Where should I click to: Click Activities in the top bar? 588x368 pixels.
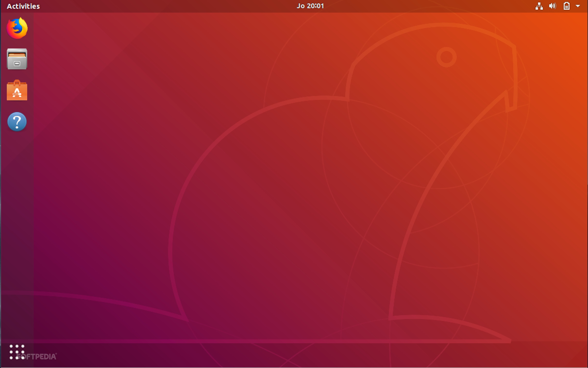pos(23,6)
